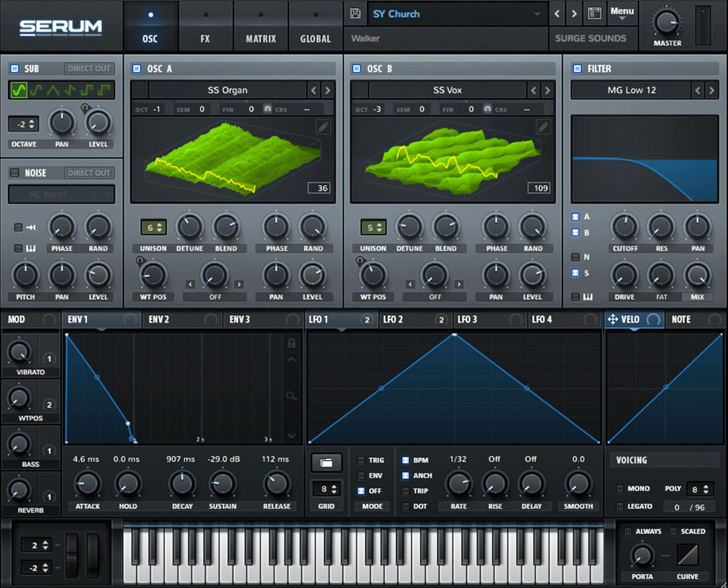Enable LFO TRIG mode
The image size is (728, 588).
coord(361,460)
